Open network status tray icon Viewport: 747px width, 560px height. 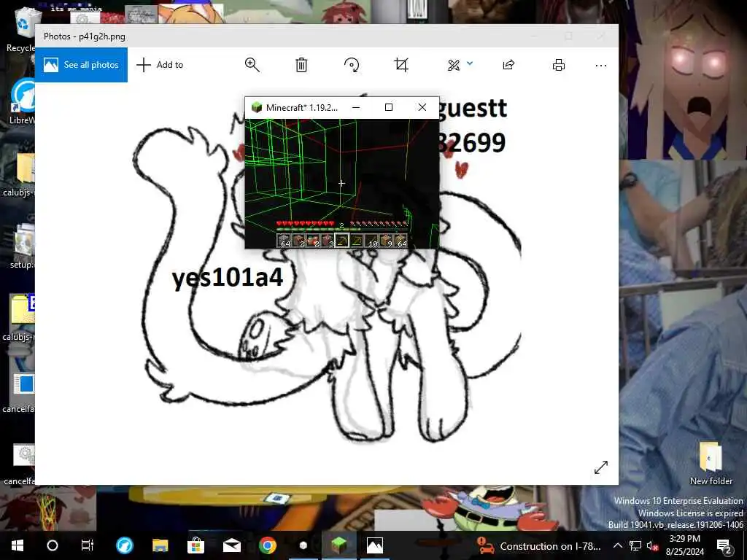(635, 545)
